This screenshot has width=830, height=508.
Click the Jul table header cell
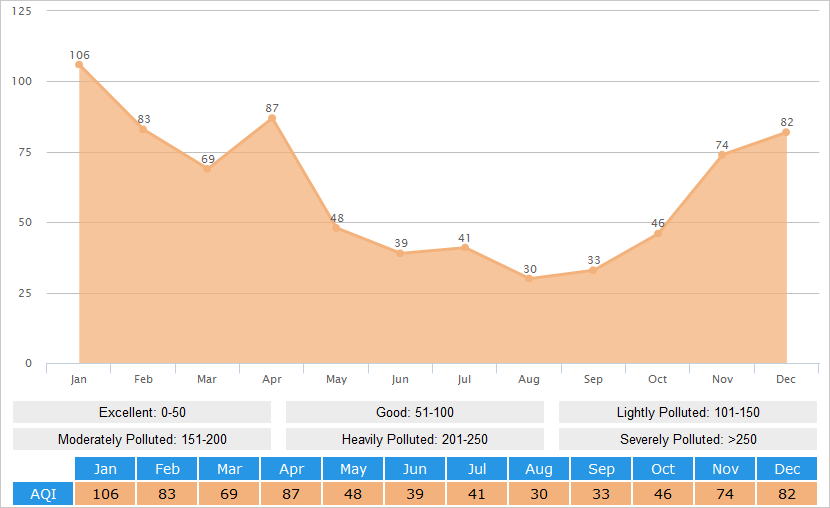coord(477,469)
